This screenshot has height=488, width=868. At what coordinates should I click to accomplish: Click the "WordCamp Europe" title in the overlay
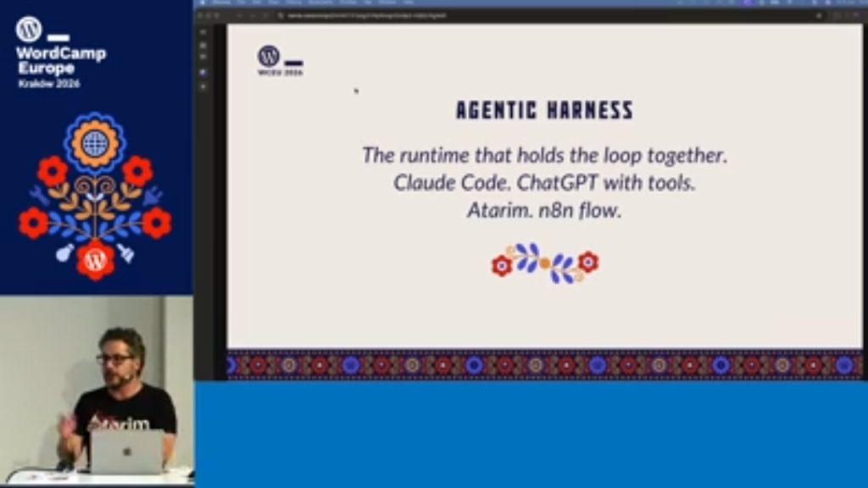61,61
